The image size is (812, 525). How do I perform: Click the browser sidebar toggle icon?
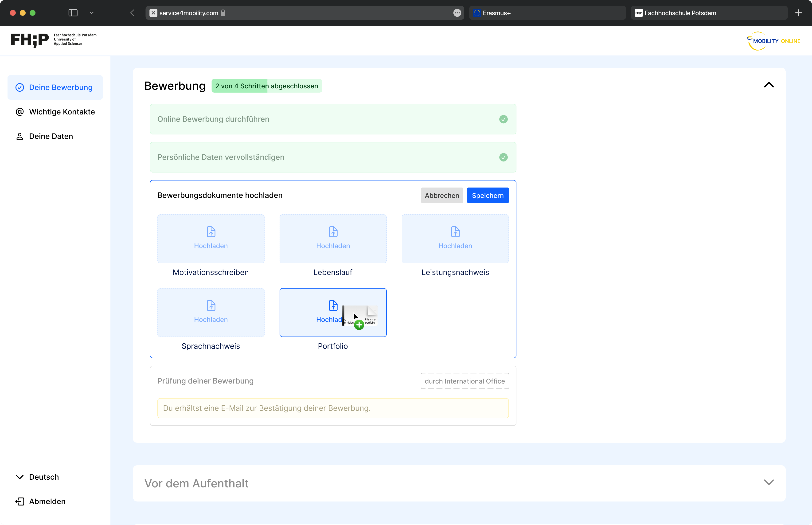pos(73,13)
